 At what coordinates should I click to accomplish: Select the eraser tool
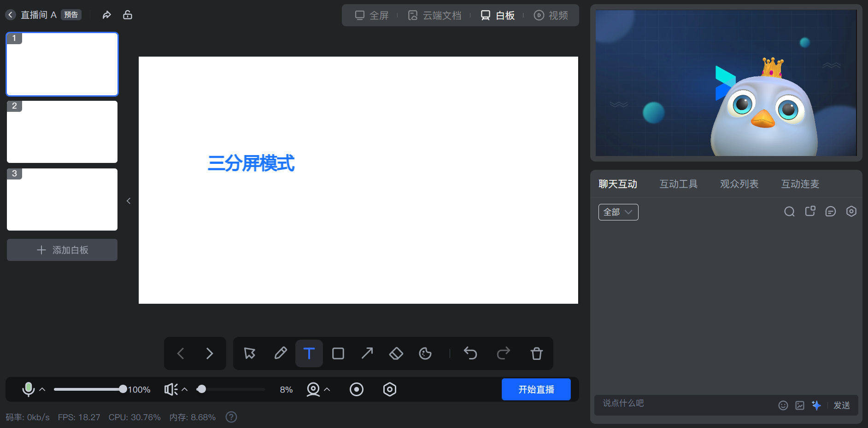pos(396,353)
